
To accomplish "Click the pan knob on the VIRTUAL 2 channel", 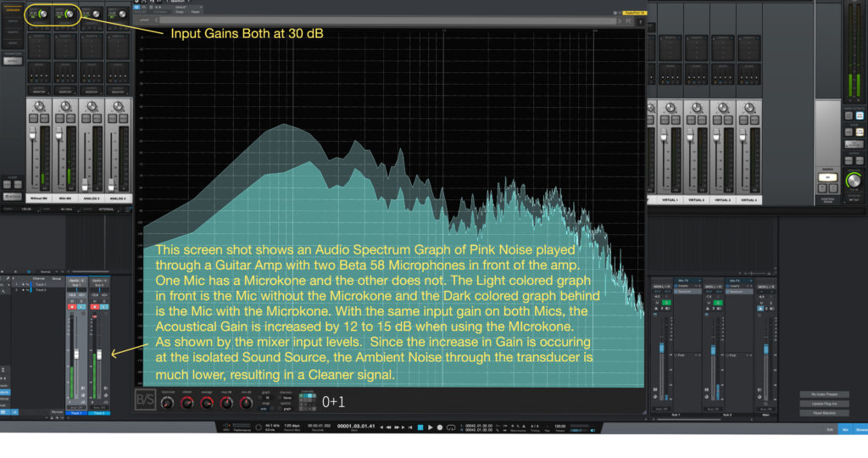I will (x=697, y=108).
